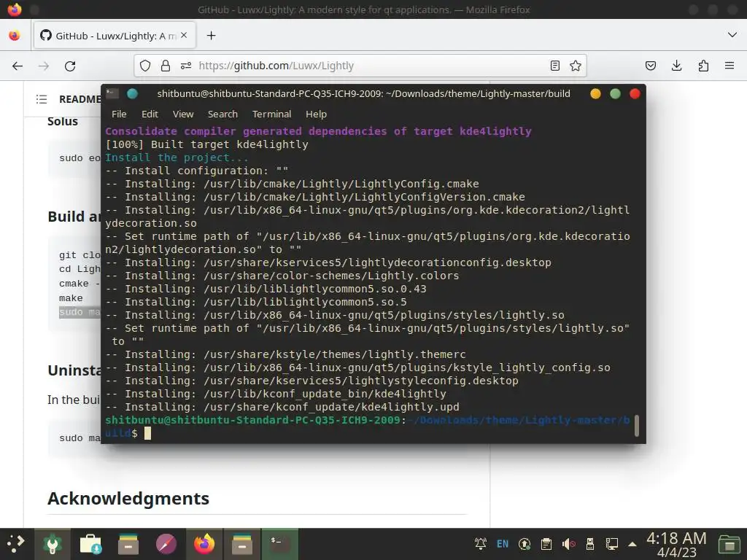Click show desktop icon at taskbar end
Screen dimensions: 747x560
click(729, 544)
